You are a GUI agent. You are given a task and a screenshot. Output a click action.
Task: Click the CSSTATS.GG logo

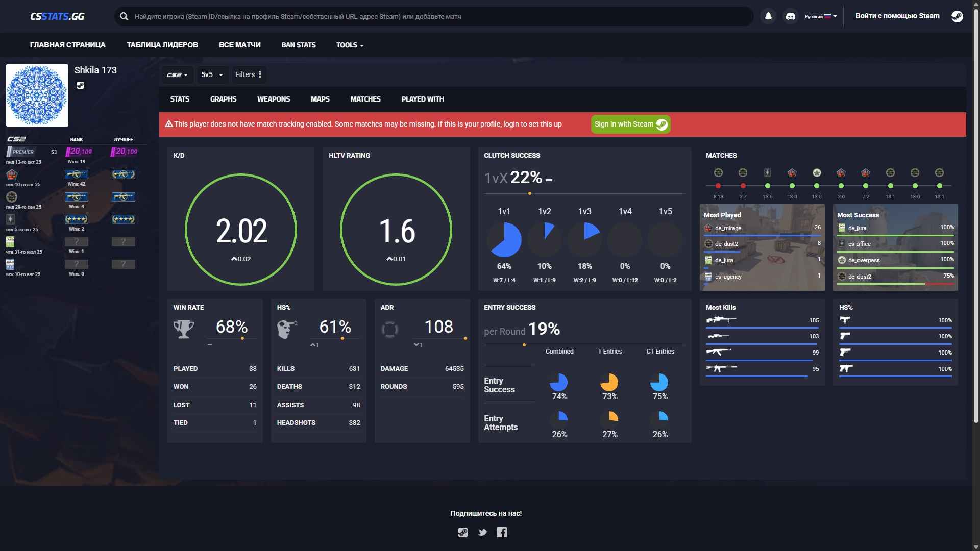pos(58,16)
